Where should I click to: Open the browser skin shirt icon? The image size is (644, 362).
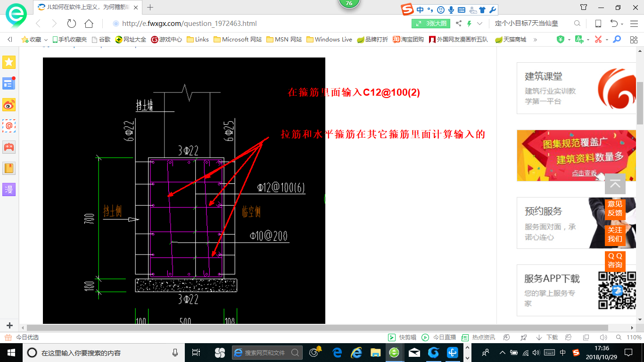584,7
